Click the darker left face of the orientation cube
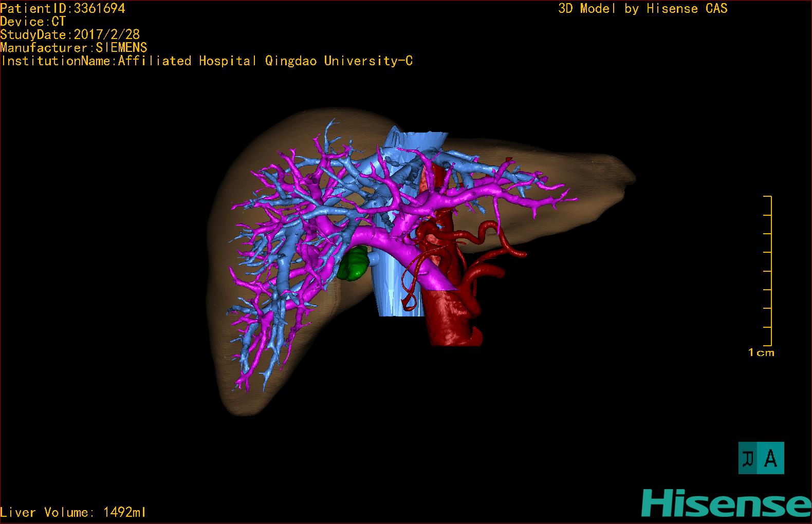The image size is (812, 524). (x=748, y=458)
